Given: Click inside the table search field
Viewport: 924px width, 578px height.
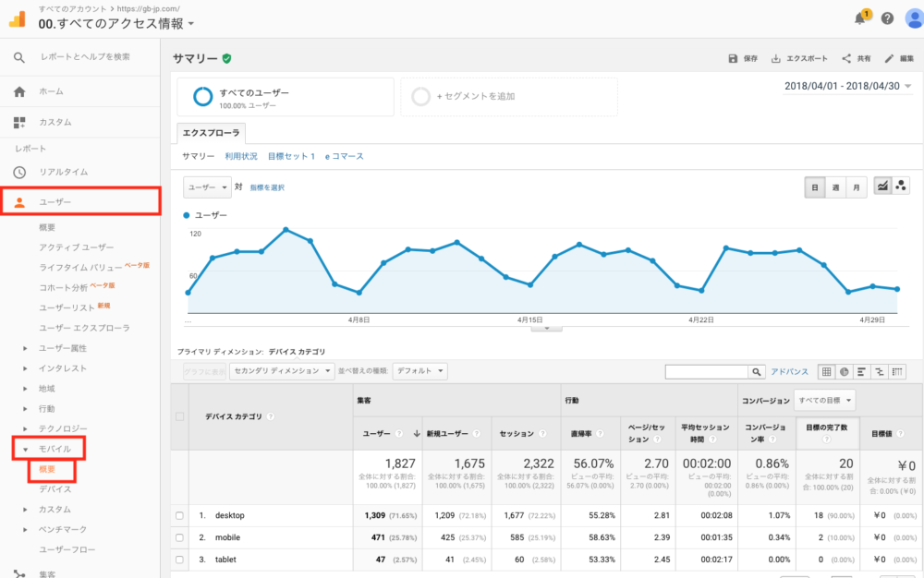Looking at the screenshot, I should pos(707,371).
